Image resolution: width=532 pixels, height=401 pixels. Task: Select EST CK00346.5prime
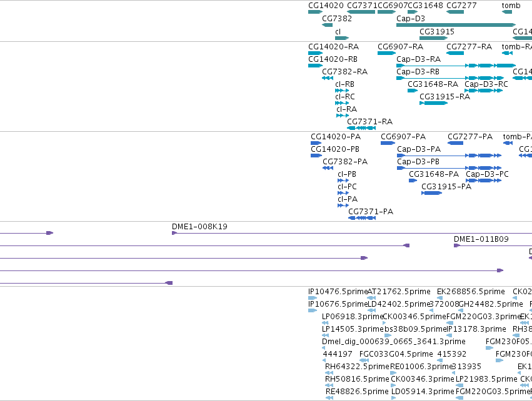tap(414, 317)
